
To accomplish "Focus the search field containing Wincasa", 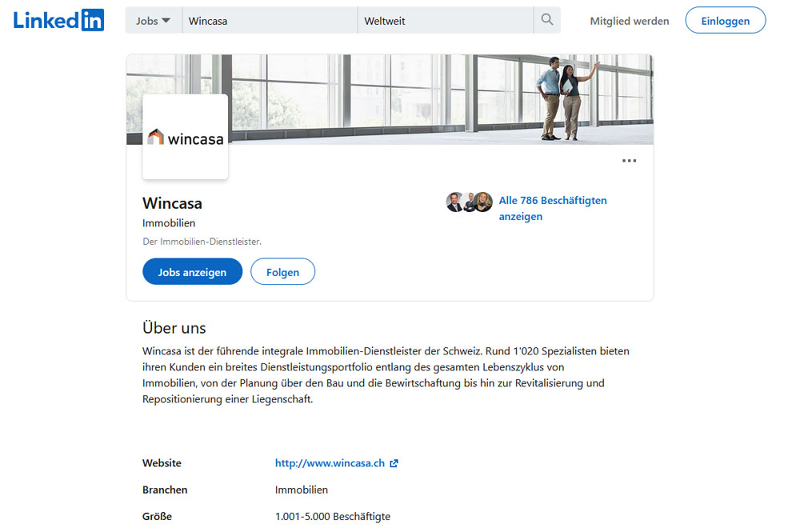I will 270,21.
